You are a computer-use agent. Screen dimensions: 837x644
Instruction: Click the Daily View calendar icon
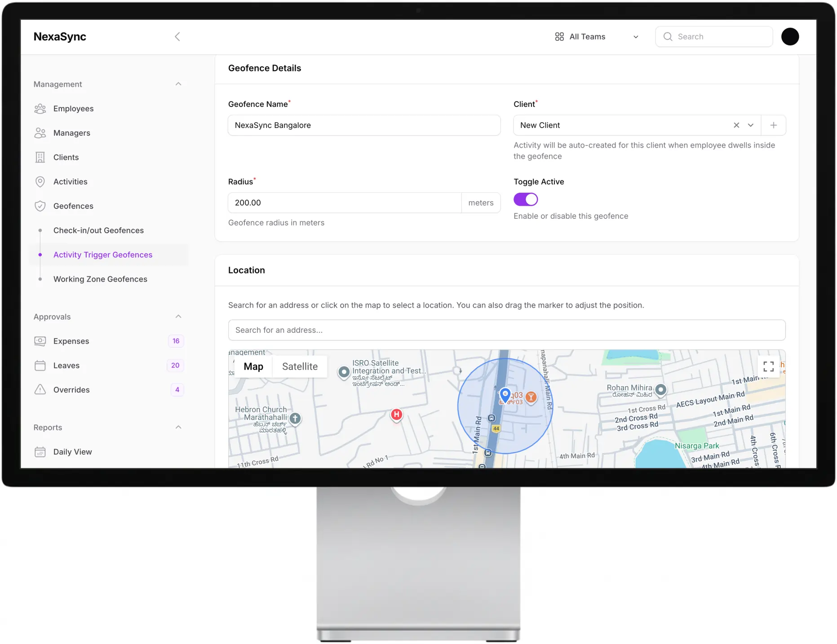40,452
